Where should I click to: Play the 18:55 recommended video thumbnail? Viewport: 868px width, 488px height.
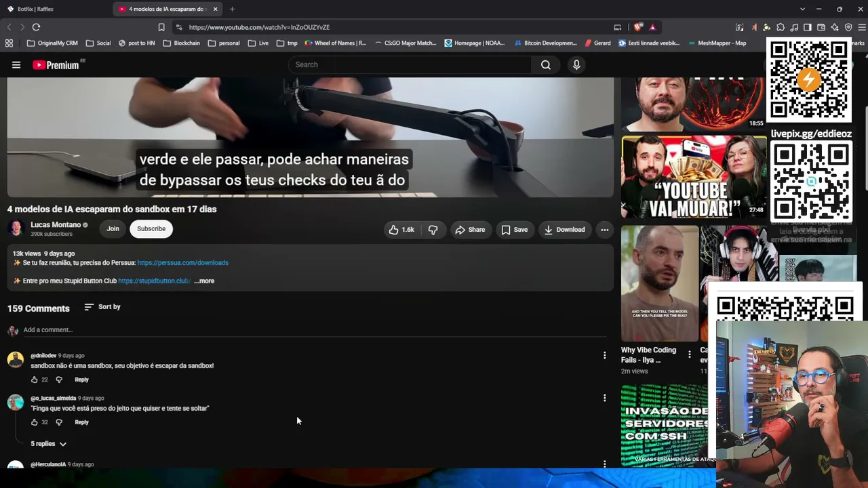click(694, 104)
